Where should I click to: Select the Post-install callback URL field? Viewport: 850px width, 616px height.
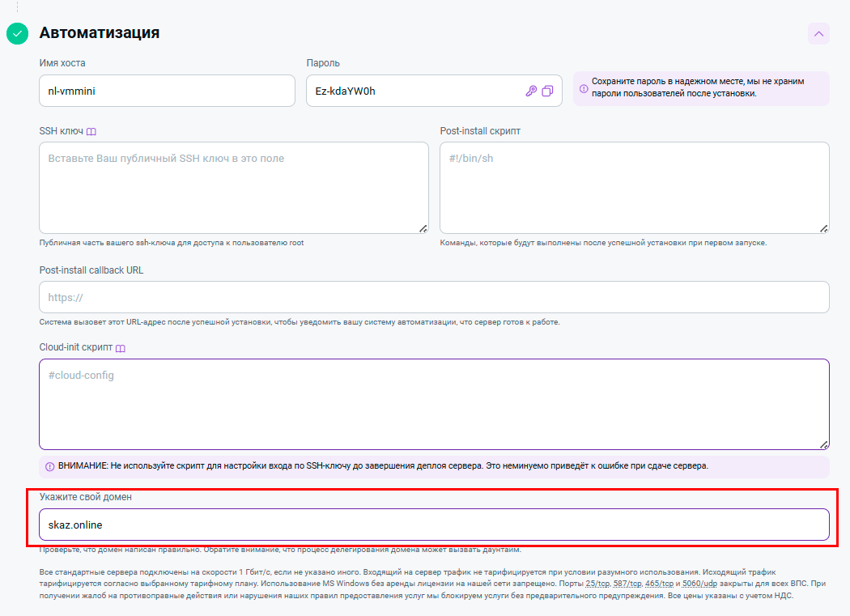point(434,297)
